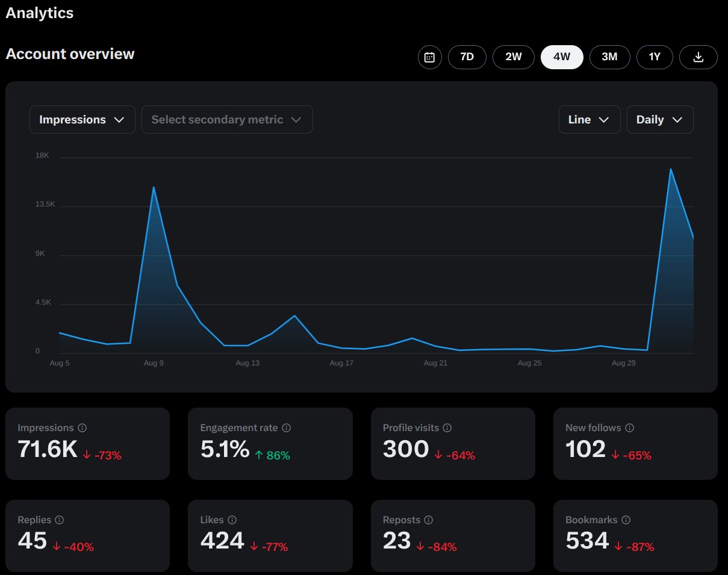Click the -77% likes change

pyautogui.click(x=269, y=547)
